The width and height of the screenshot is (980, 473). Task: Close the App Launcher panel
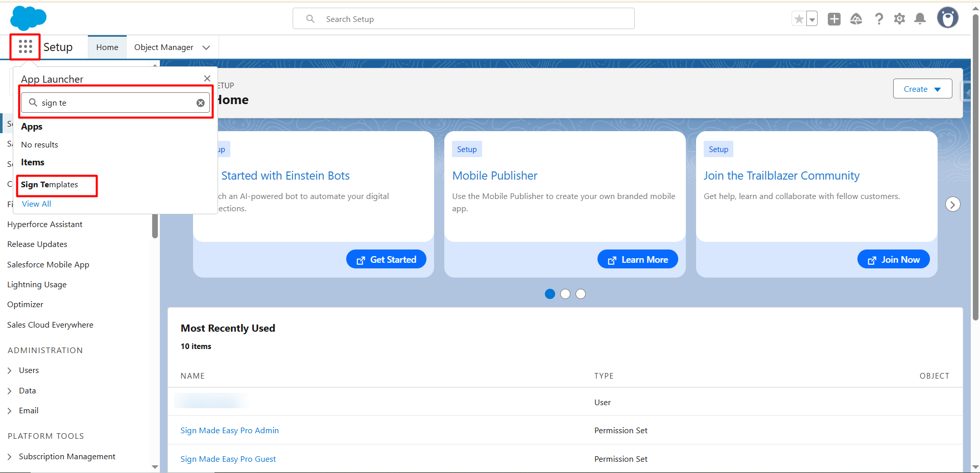[207, 78]
